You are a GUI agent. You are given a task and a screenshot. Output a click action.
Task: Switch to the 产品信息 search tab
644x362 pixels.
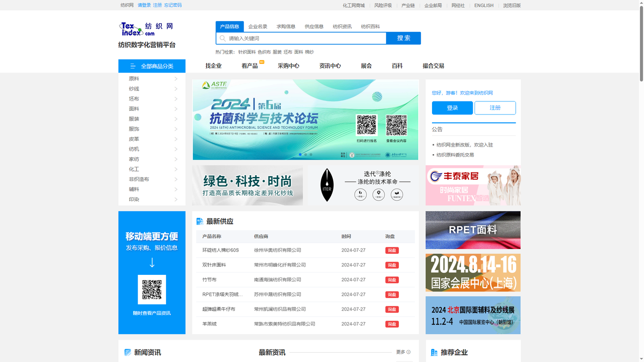pyautogui.click(x=229, y=26)
